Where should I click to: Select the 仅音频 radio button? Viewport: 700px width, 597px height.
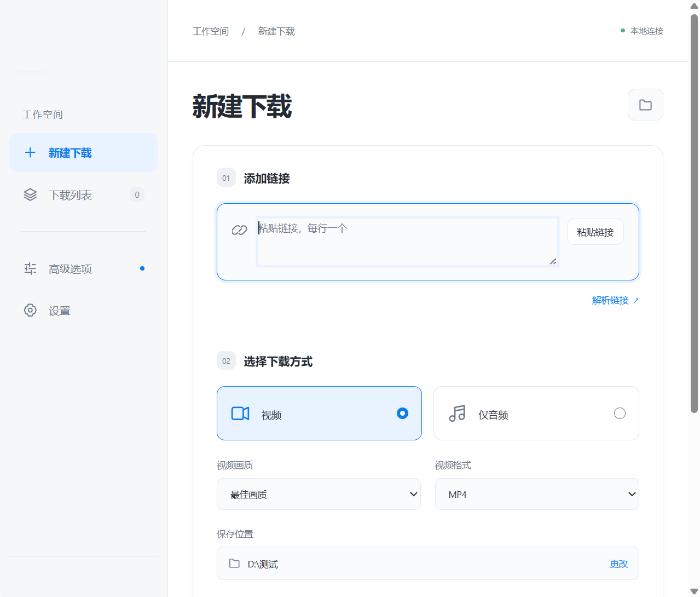620,414
